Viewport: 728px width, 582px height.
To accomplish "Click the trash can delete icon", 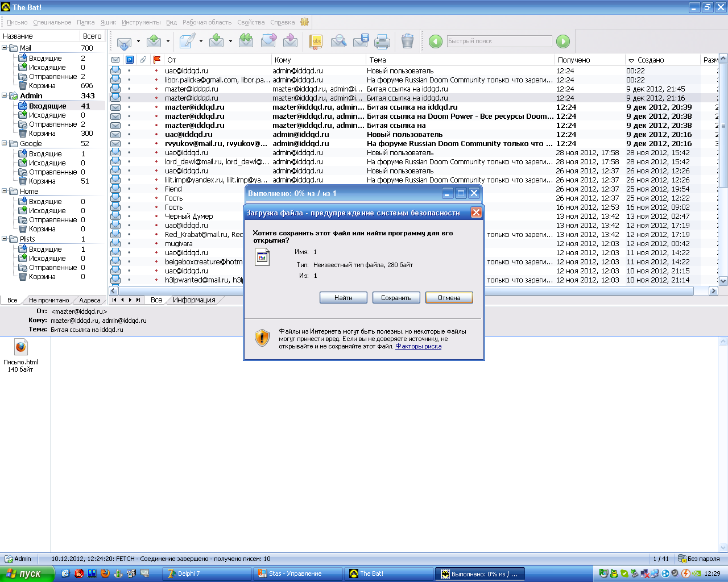I will [407, 41].
